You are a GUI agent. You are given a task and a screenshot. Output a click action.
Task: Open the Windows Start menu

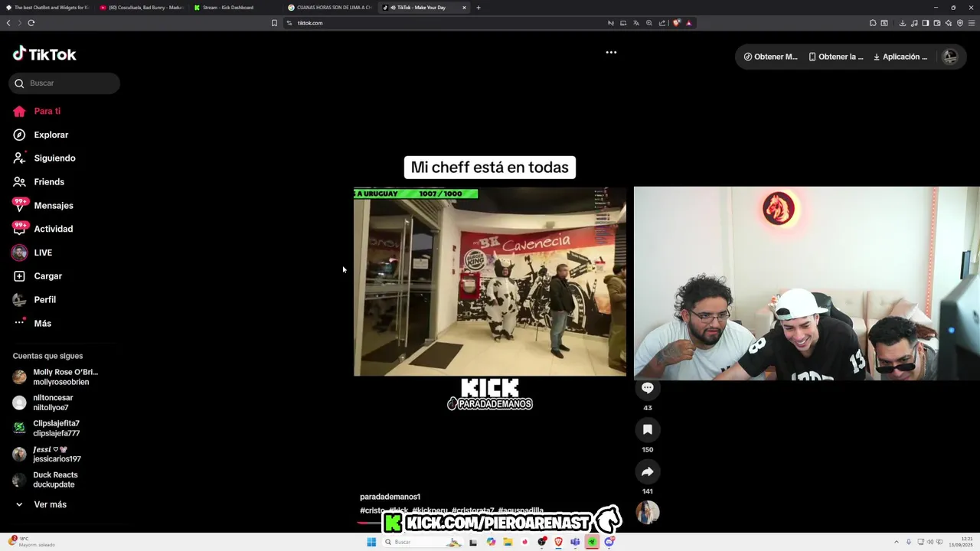371,542
